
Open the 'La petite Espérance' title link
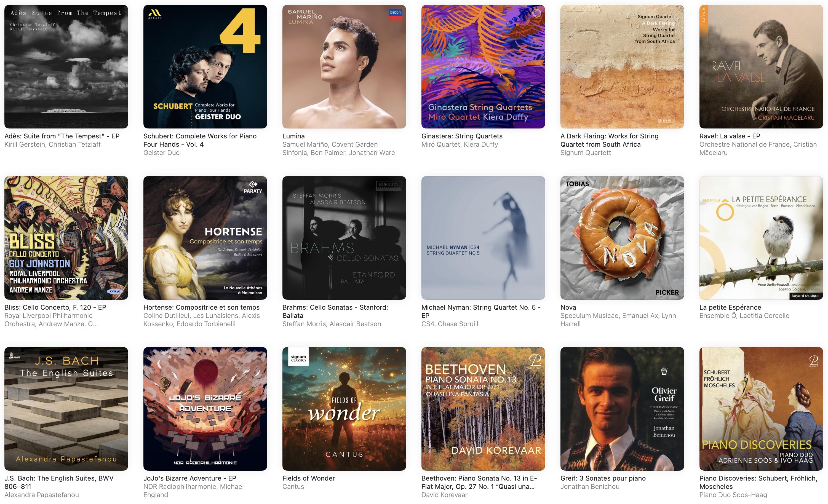pyautogui.click(x=730, y=307)
